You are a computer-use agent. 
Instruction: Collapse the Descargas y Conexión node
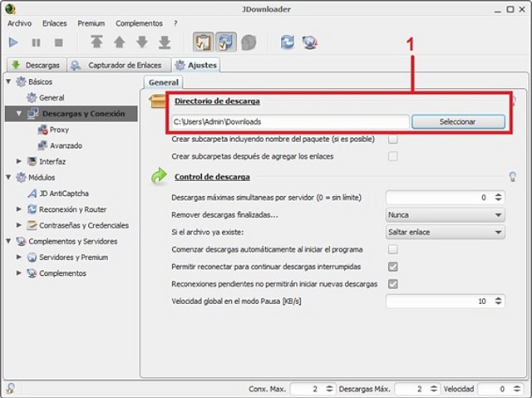click(x=19, y=113)
